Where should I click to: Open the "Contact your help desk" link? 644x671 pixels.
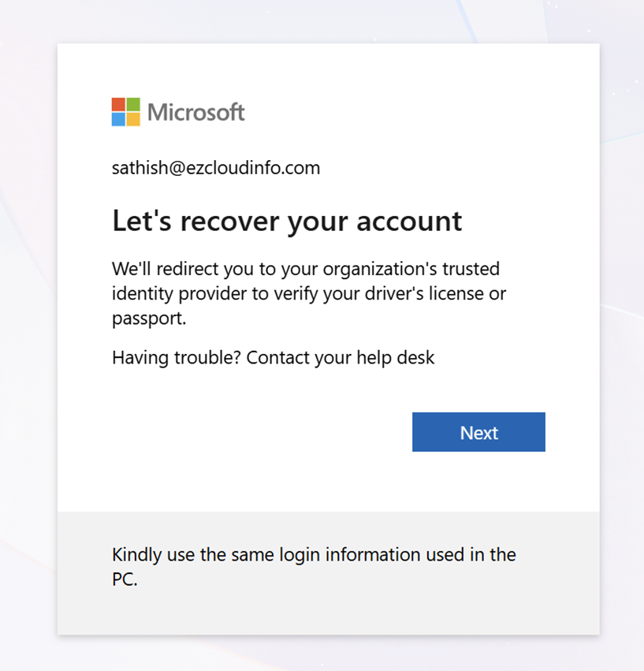341,357
